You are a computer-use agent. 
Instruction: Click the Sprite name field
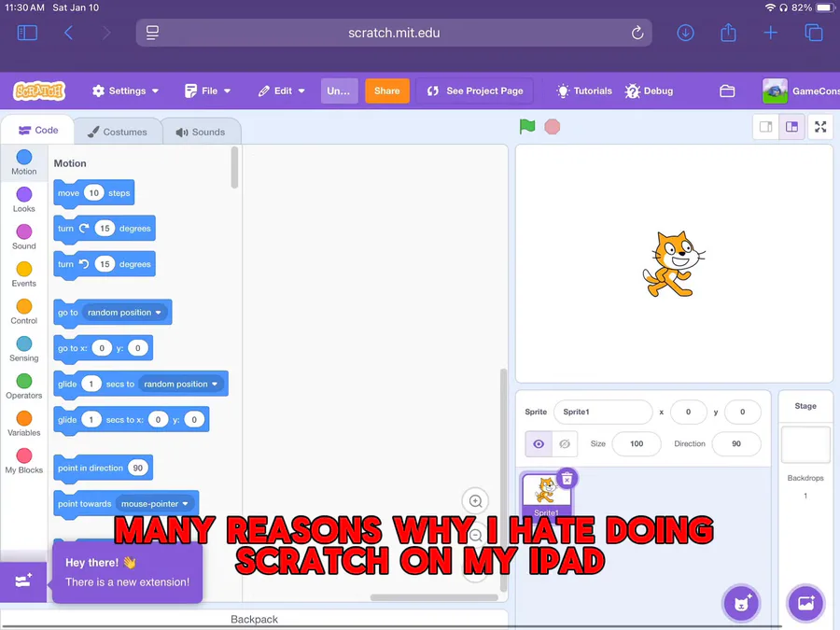pyautogui.click(x=603, y=412)
